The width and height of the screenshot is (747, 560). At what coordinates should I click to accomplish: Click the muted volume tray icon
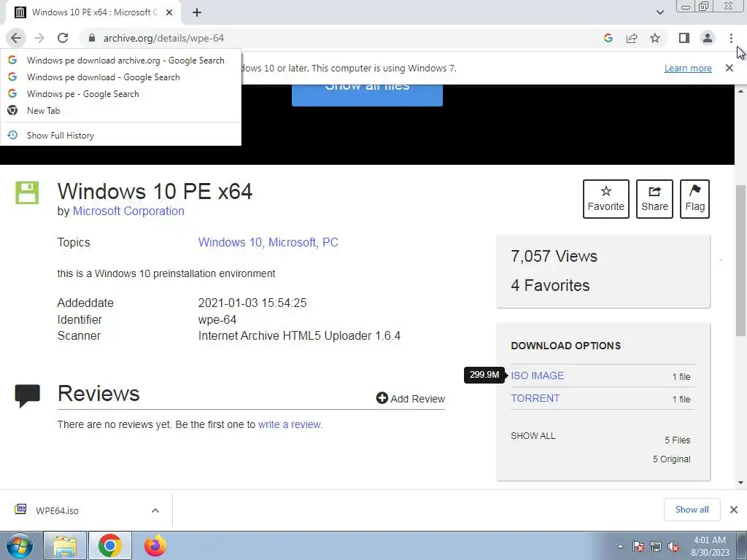point(673,546)
